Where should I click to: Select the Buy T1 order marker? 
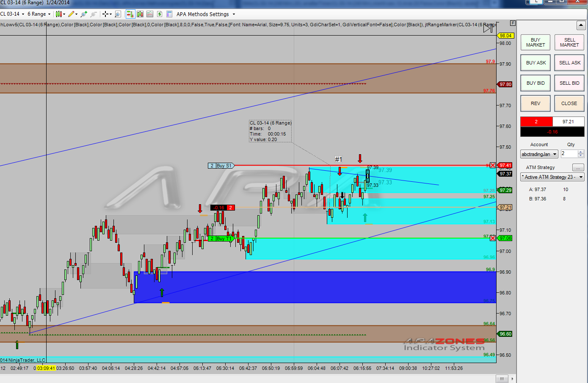[221, 239]
